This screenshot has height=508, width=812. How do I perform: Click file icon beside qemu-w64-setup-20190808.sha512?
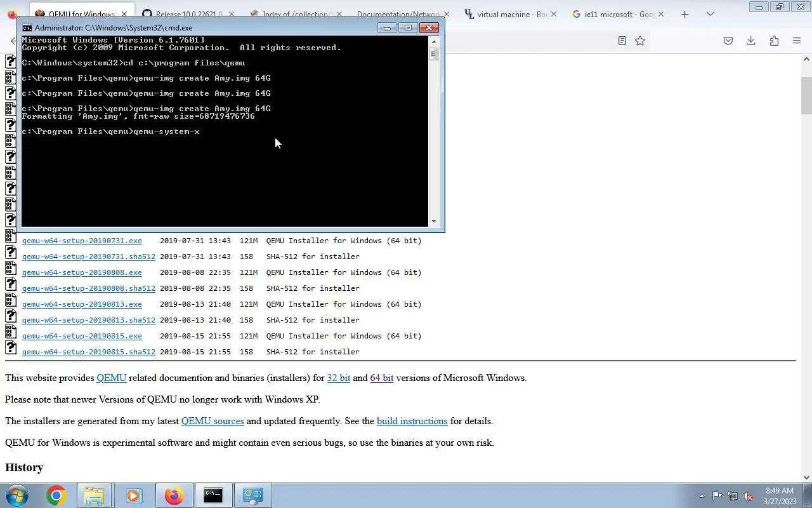(11, 284)
